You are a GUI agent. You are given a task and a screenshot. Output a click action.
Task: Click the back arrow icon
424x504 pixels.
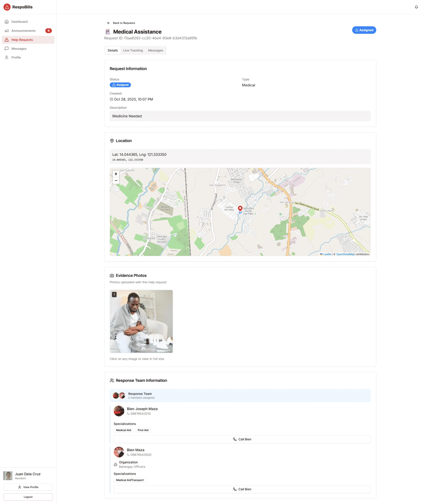tap(109, 23)
